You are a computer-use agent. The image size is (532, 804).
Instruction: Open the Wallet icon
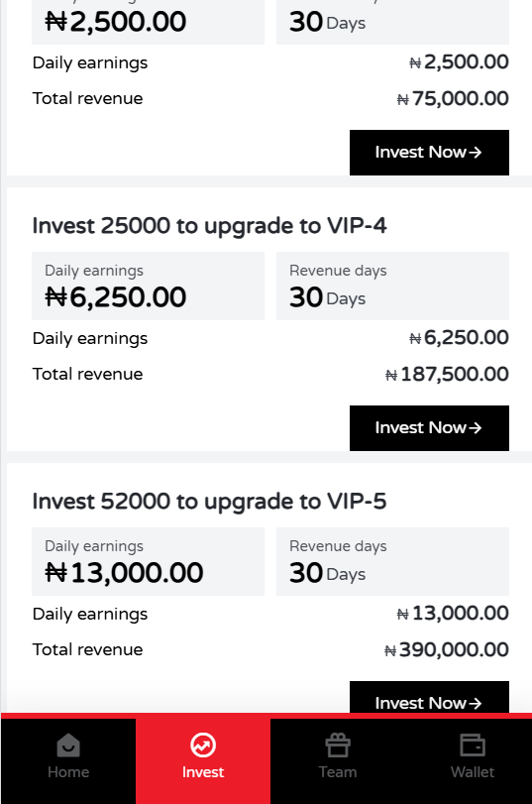[x=473, y=746]
